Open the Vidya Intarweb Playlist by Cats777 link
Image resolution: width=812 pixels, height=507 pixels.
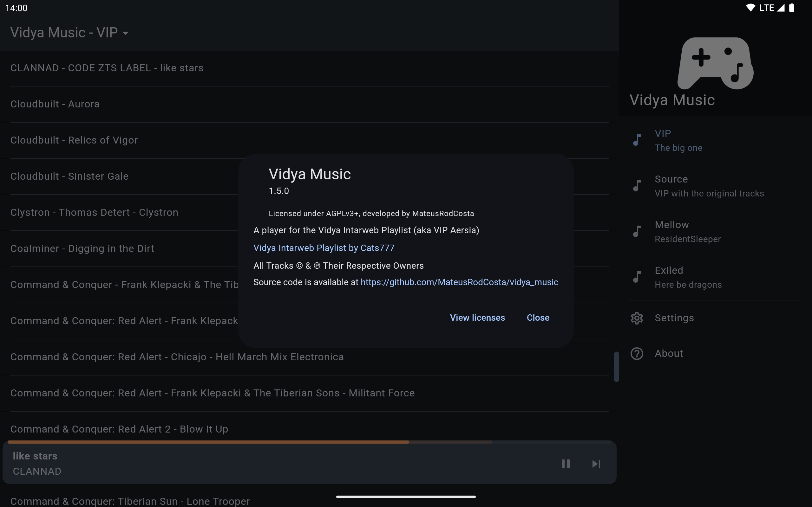[324, 248]
